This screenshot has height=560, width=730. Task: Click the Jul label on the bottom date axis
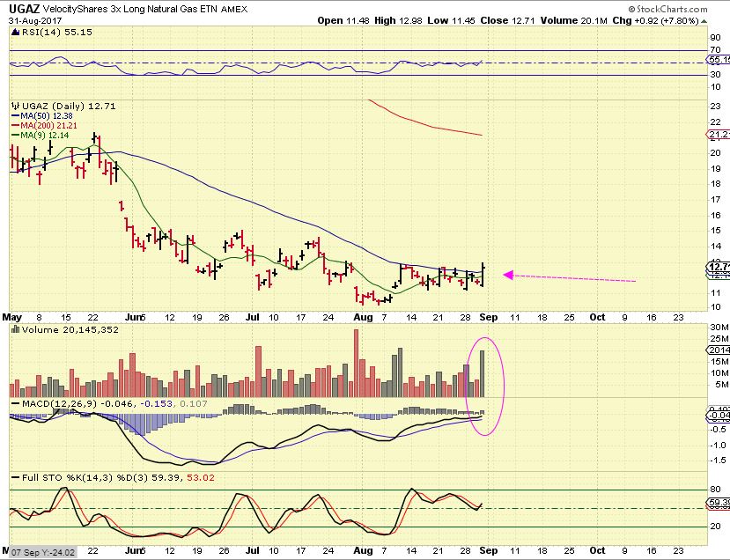(252, 550)
